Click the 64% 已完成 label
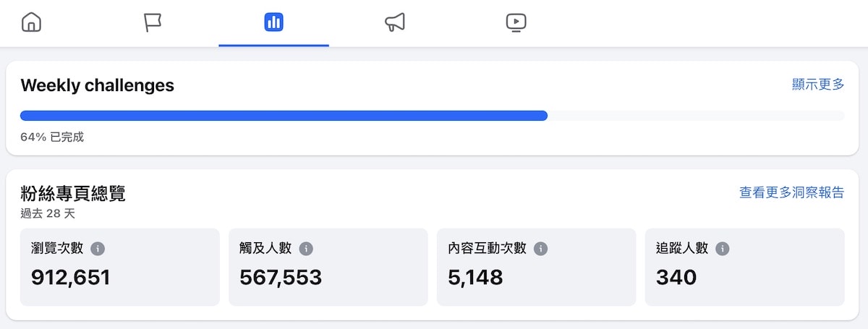This screenshot has width=868, height=329. (52, 137)
